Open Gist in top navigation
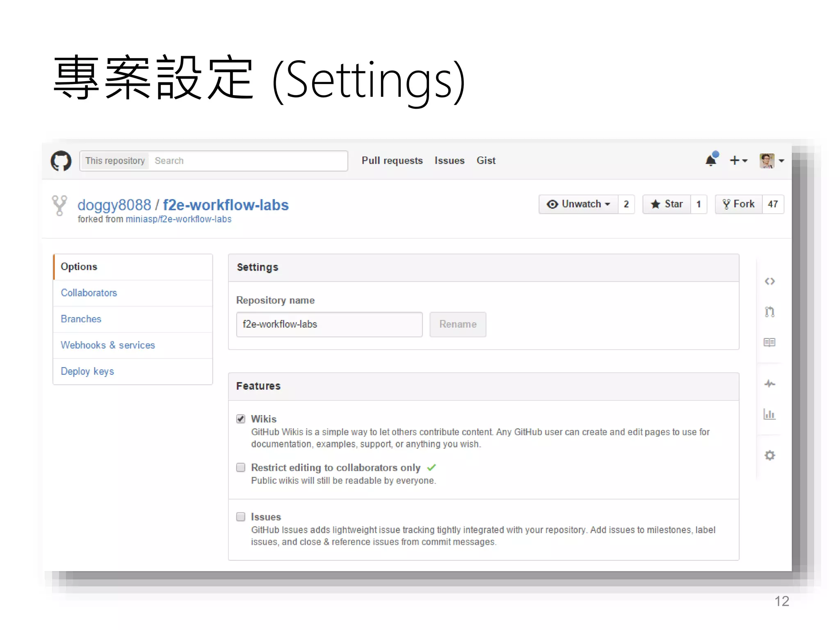Viewport: 840px width, 630px height. click(x=486, y=161)
